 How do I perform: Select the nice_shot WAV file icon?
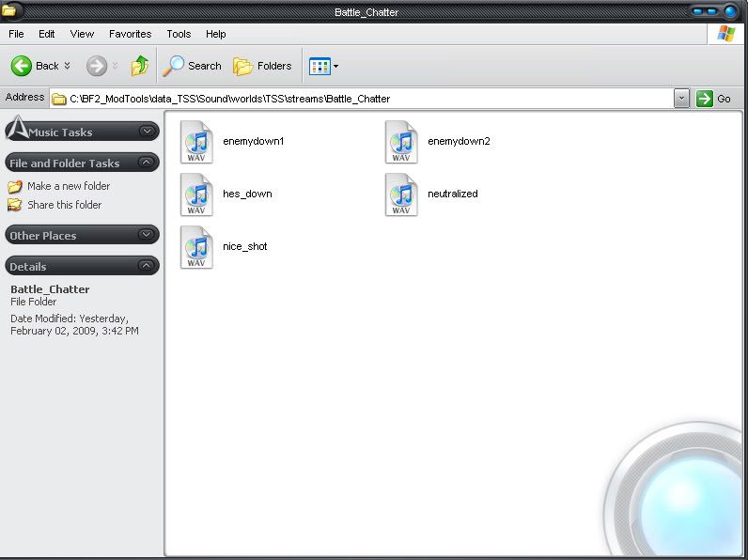[196, 247]
